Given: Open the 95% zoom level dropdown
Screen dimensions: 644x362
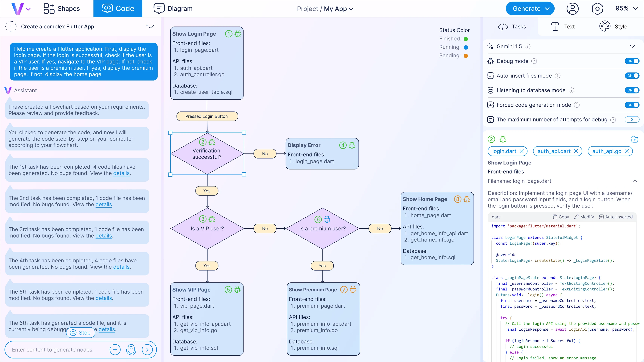Looking at the screenshot, I should click(x=626, y=8).
